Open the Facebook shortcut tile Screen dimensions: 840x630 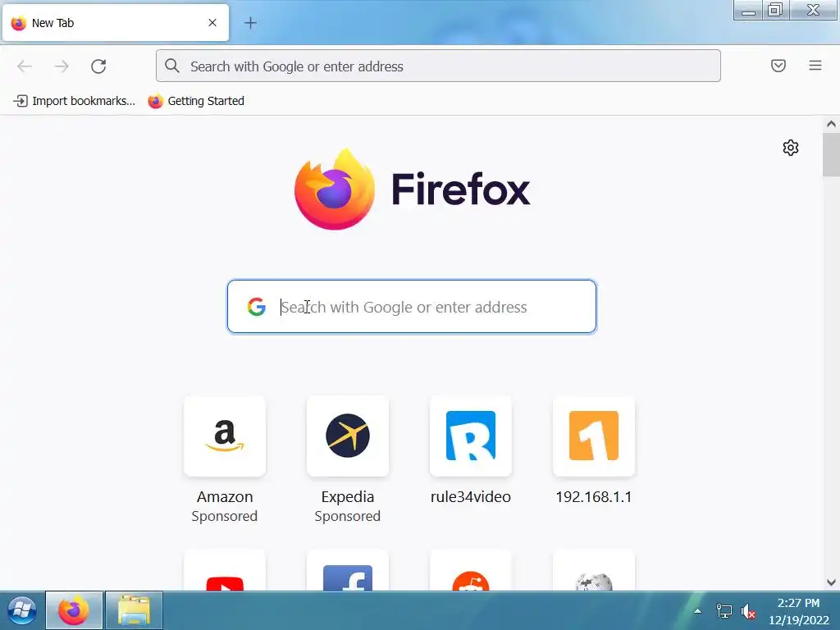(348, 570)
